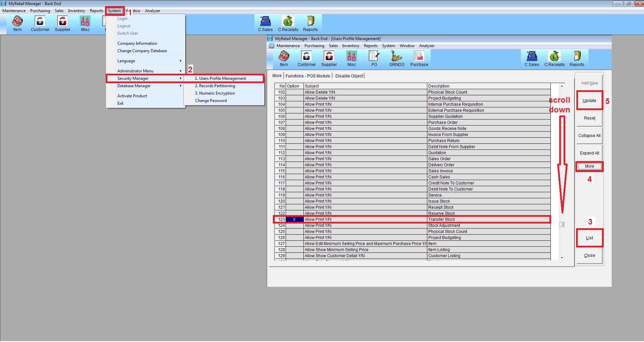This screenshot has height=342, width=644.
Task: Click the scrollbar down arrow of the table
Action: (562, 258)
